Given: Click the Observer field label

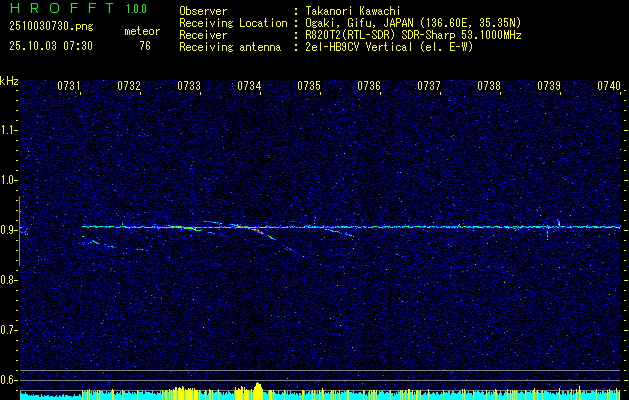Looking at the screenshot, I should tap(203, 11).
